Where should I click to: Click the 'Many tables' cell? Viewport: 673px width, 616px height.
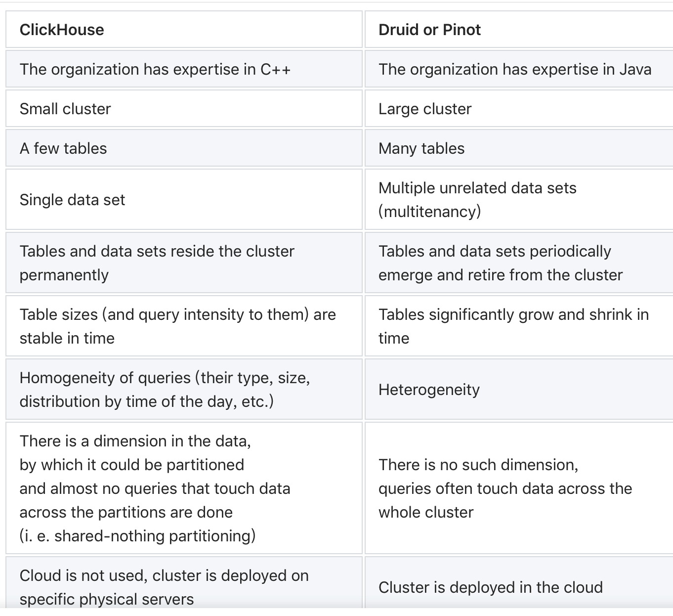pos(421,148)
